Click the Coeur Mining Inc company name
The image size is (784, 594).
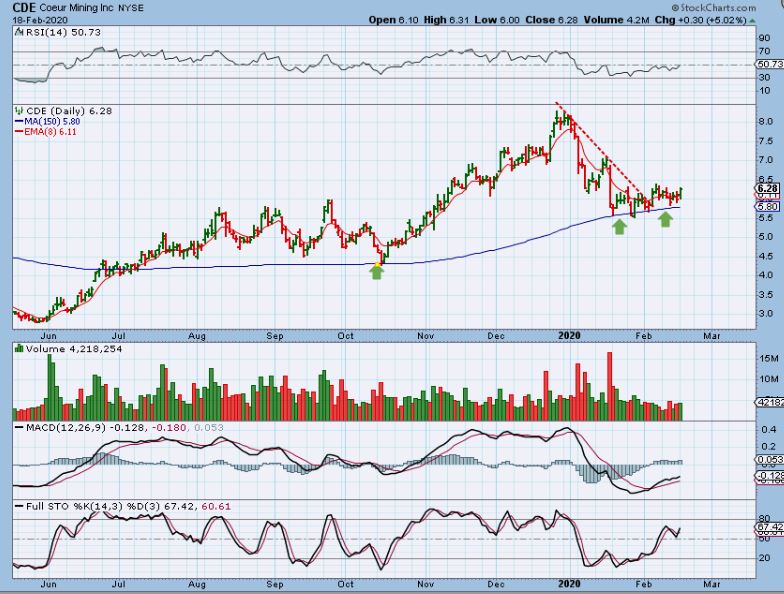coord(76,8)
